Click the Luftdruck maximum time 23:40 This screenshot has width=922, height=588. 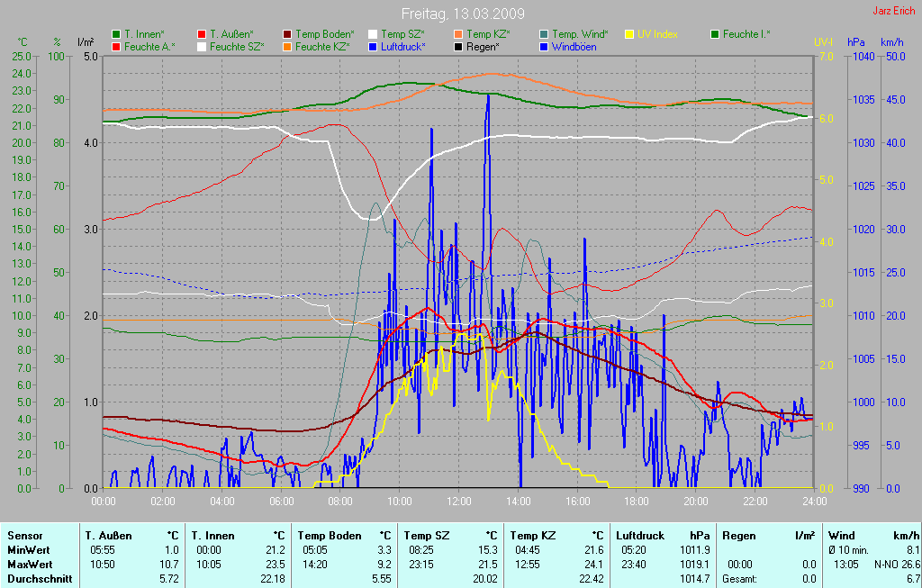pyautogui.click(x=634, y=564)
